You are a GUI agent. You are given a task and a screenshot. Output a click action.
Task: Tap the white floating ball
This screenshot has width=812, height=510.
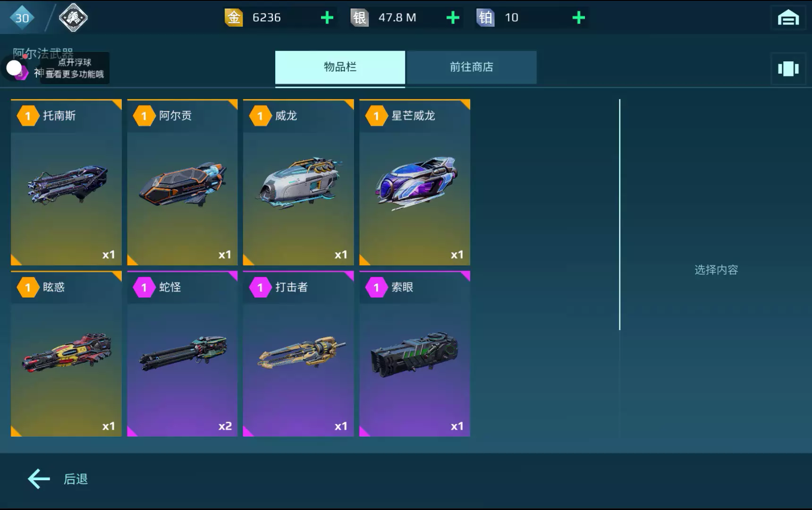coord(14,68)
